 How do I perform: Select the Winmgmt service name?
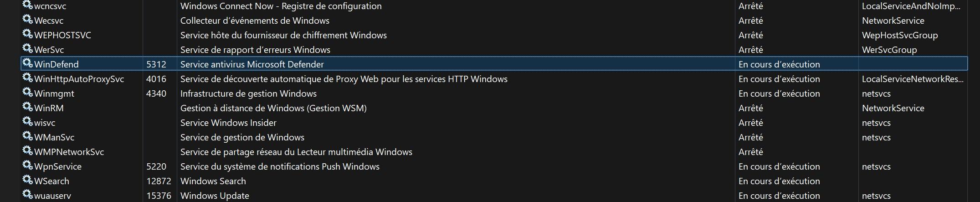coord(54,93)
